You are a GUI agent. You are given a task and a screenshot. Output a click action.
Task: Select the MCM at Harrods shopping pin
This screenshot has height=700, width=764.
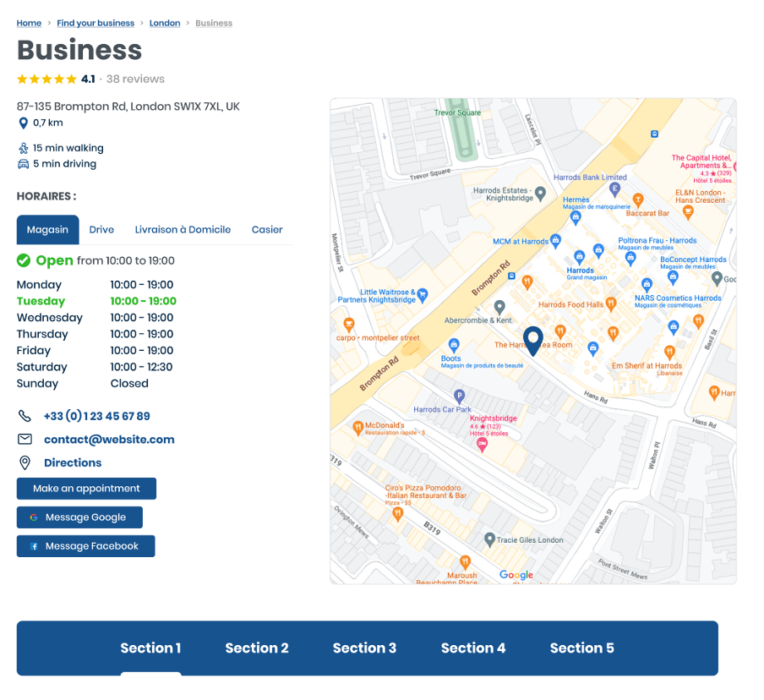(x=555, y=241)
